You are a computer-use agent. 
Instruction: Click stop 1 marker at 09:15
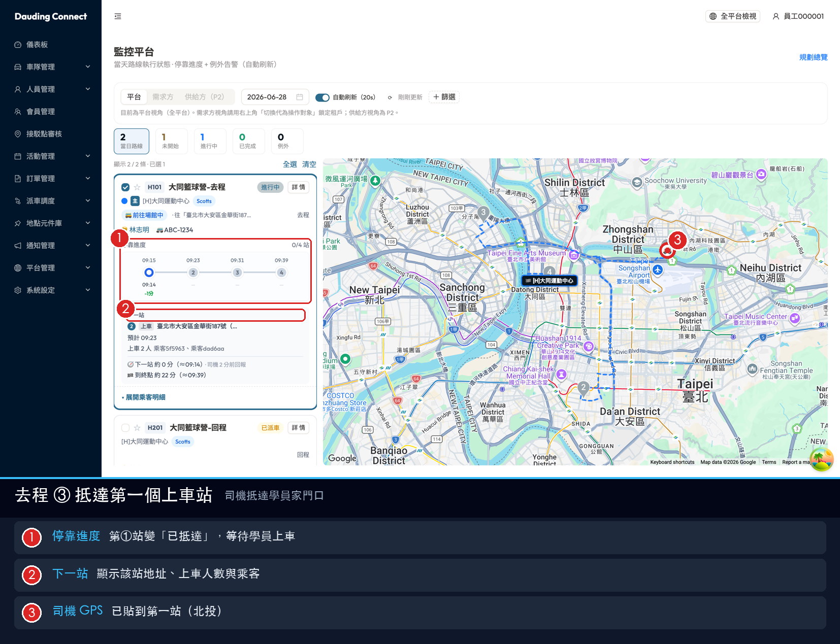149,273
